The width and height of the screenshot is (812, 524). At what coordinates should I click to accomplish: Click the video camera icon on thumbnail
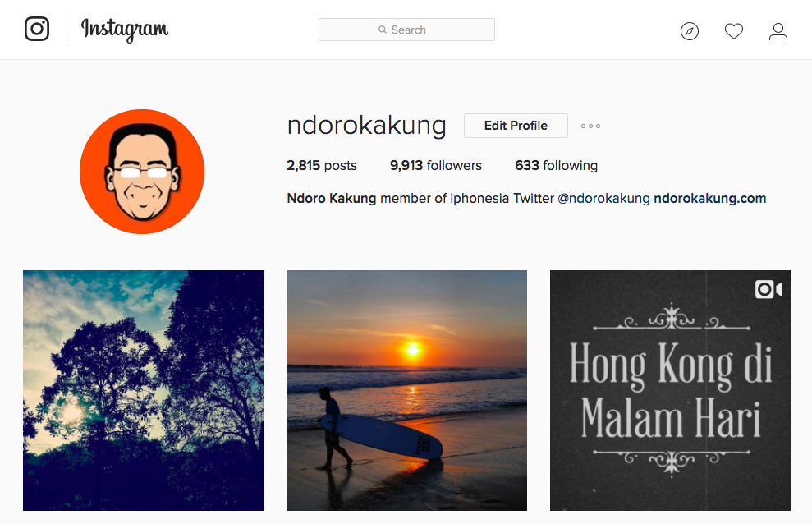pos(768,289)
